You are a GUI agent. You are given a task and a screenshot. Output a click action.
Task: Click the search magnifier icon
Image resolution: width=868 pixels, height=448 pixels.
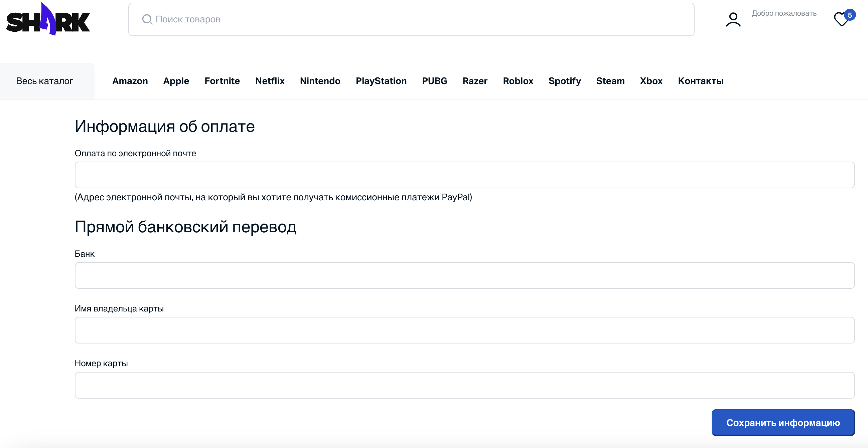coord(147,19)
